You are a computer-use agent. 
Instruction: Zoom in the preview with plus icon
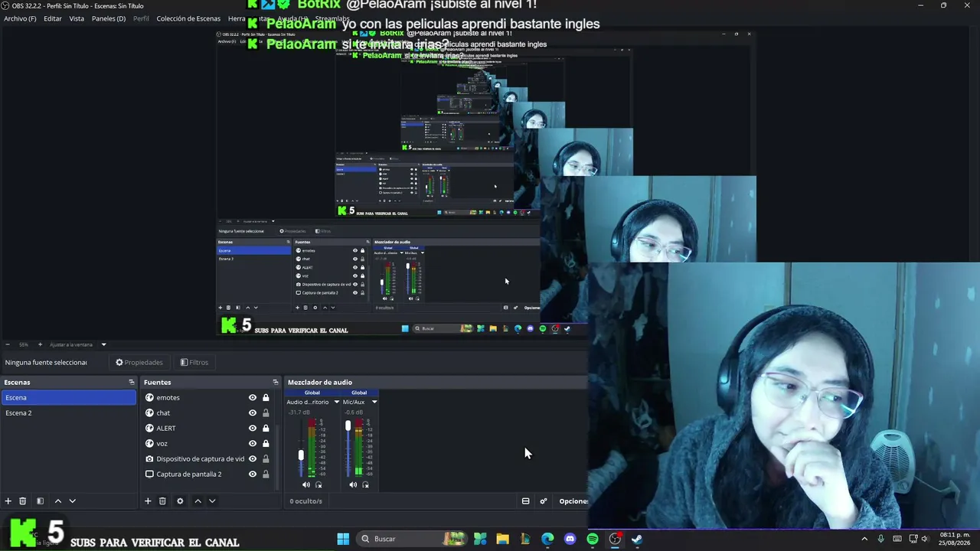coord(40,344)
